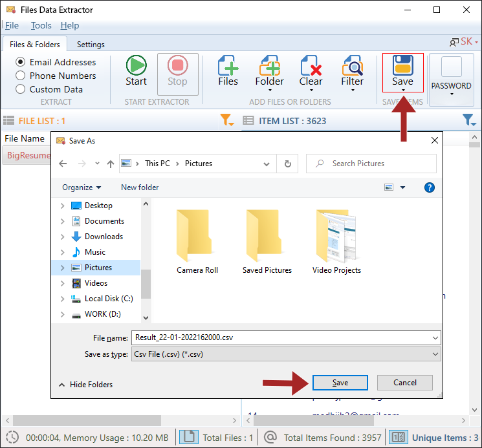Viewport: 482px width, 448px height.
Task: Expand the Local Disk (C:) tree node
Action: [x=62, y=299]
